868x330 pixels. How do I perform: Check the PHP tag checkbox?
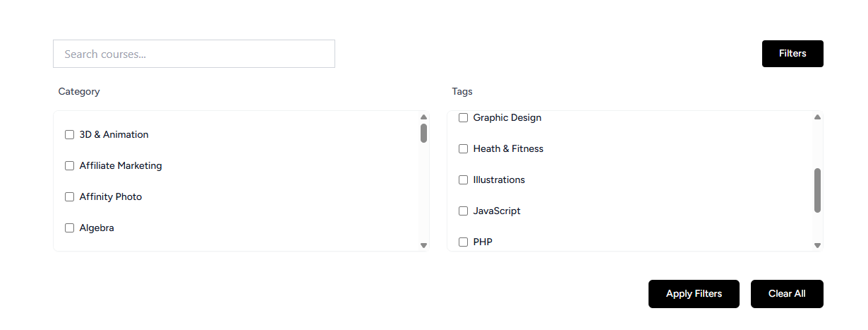point(464,242)
